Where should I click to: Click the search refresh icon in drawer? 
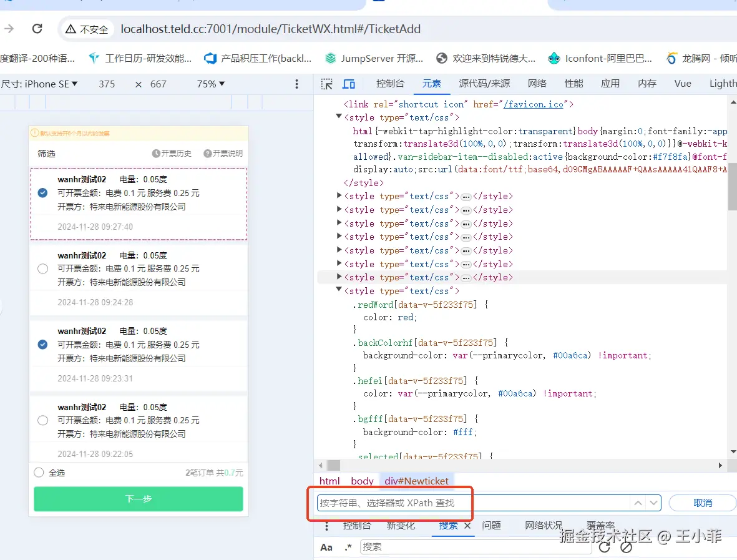click(x=604, y=547)
